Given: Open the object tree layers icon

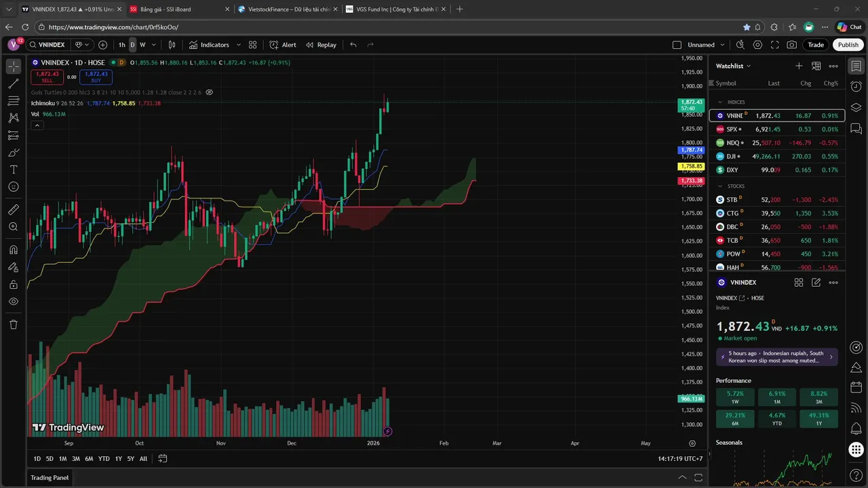Looking at the screenshot, I should click(856, 107).
